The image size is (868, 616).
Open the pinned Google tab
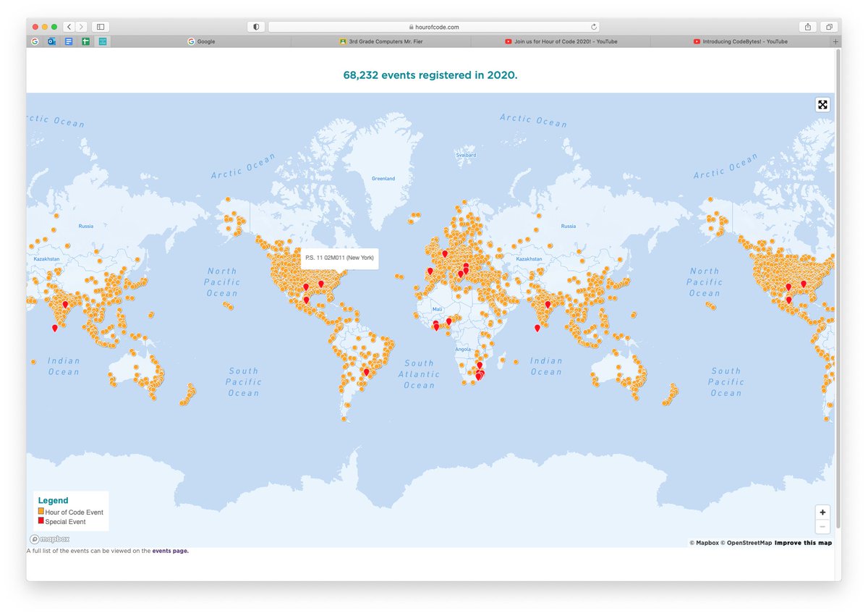[x=35, y=41]
